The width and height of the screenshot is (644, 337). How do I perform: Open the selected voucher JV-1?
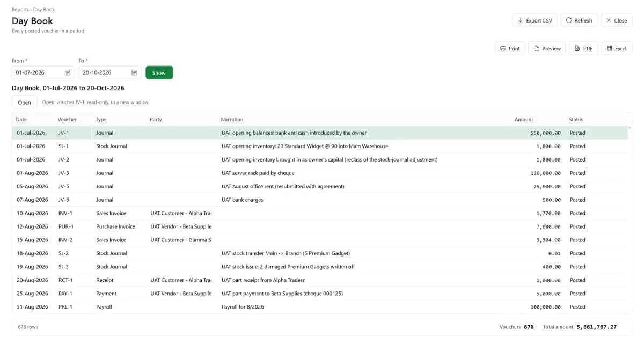coord(24,102)
